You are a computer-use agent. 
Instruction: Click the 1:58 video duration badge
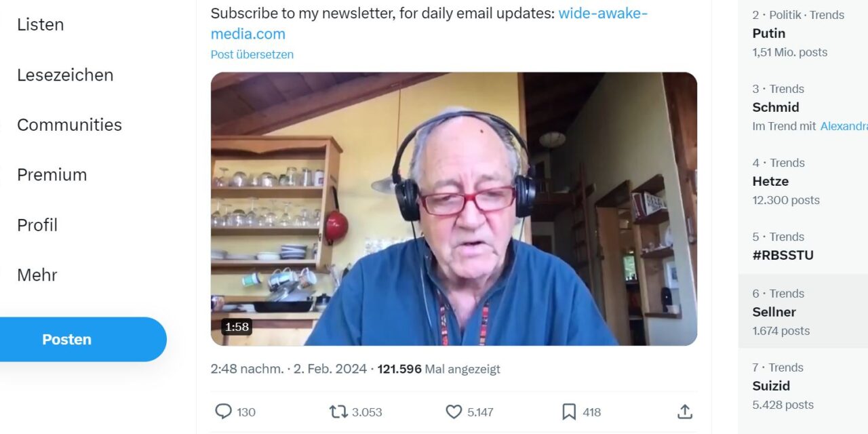point(237,327)
